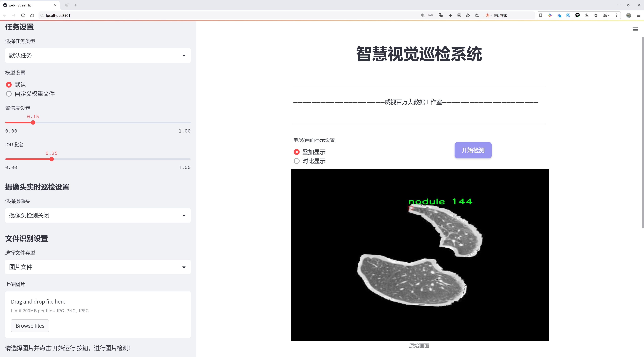Expand the 摄像头检测关闭 camera dropdown
This screenshot has height=357, width=644.
point(98,215)
